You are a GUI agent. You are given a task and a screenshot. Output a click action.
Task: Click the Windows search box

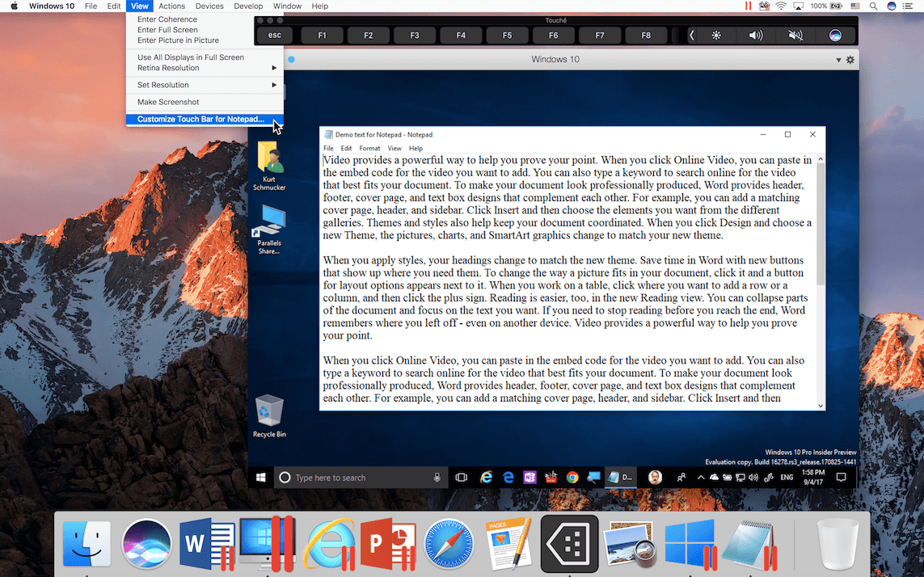360,478
